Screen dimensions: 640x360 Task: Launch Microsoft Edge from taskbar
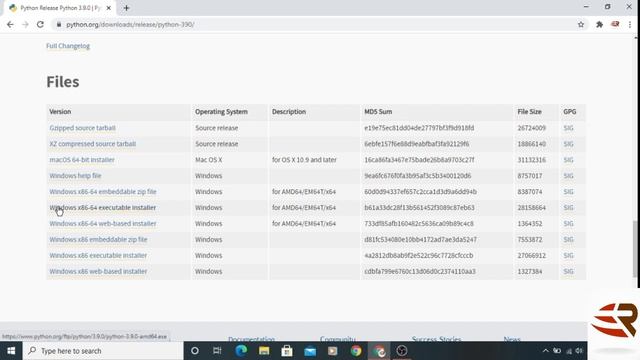pos(241,351)
